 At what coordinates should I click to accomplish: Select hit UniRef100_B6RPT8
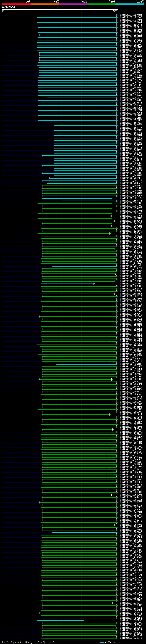131,201
